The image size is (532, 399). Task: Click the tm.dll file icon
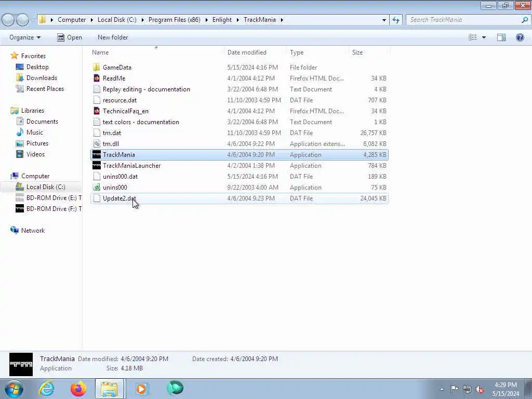[x=96, y=144]
